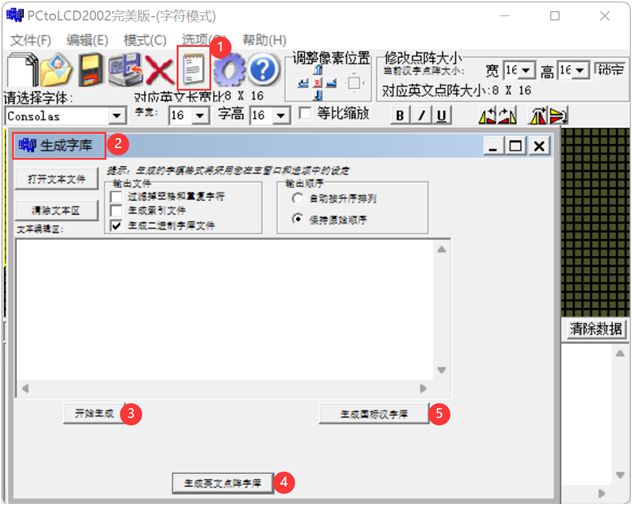Open the Consolas font dropdown
This screenshot has height=505, width=632.
[117, 116]
